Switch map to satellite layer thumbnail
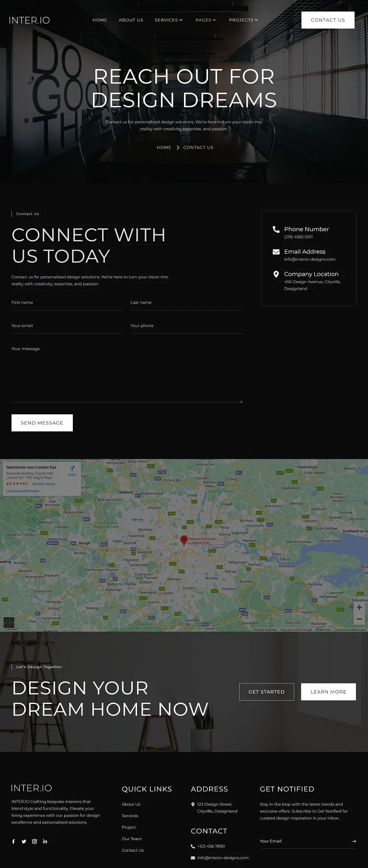The height and width of the screenshot is (868, 368). (x=9, y=622)
